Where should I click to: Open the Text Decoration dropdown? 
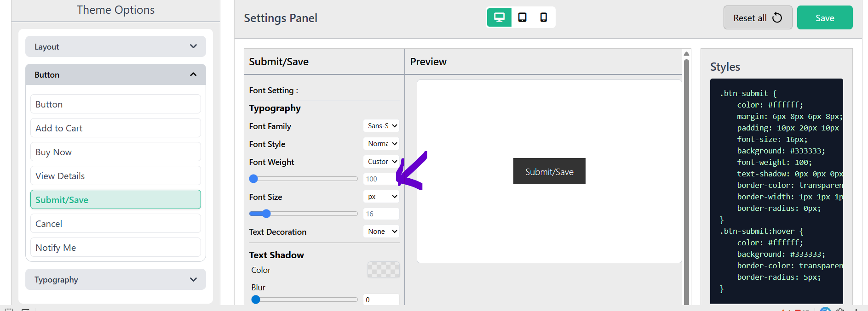pyautogui.click(x=381, y=231)
